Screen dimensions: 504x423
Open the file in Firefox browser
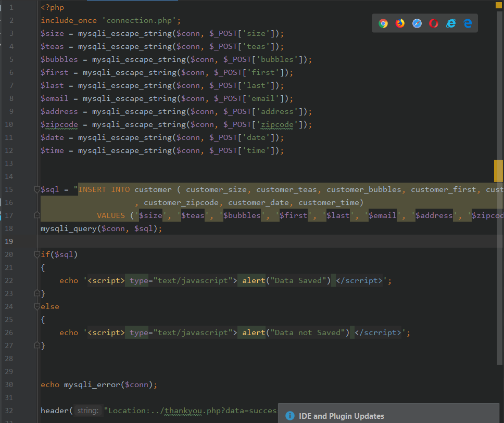pos(400,23)
